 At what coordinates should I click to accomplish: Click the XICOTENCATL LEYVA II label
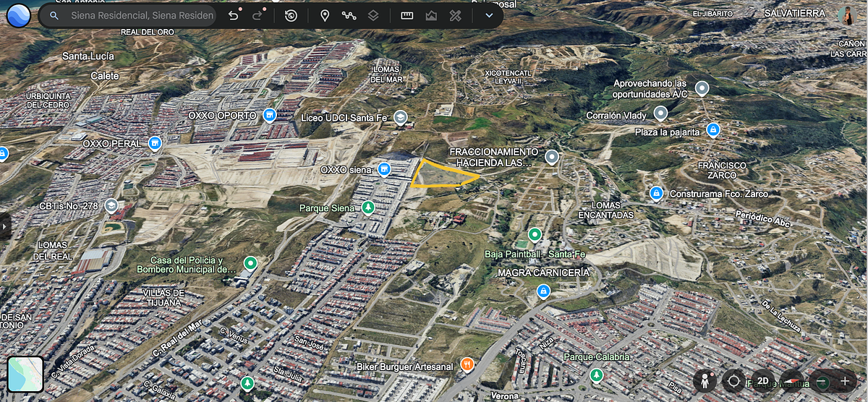pos(508,77)
